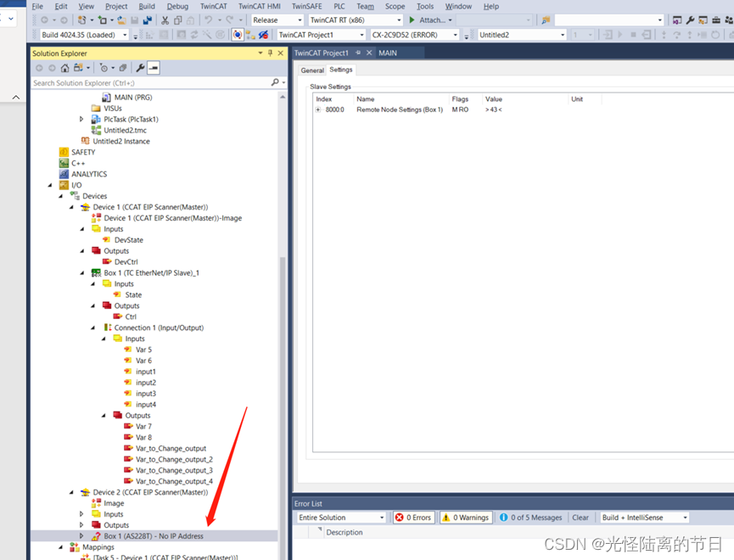Collapse the I/O tree node

click(49, 185)
